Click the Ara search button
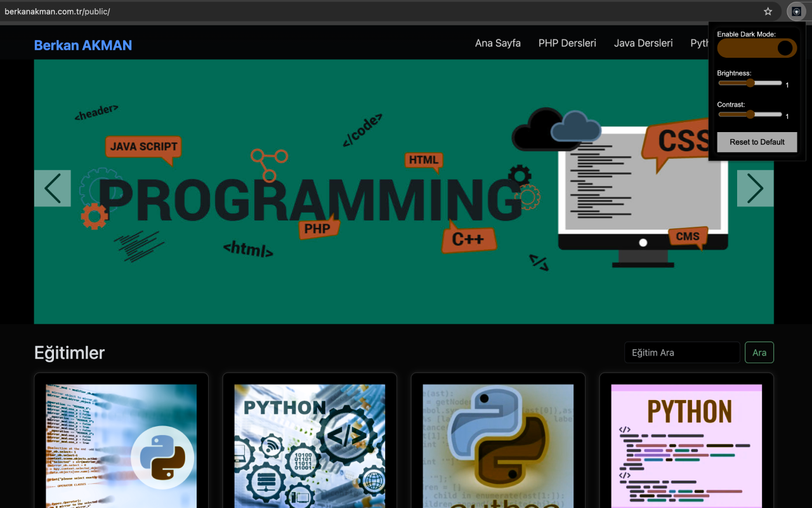The width and height of the screenshot is (812, 508). (x=759, y=352)
